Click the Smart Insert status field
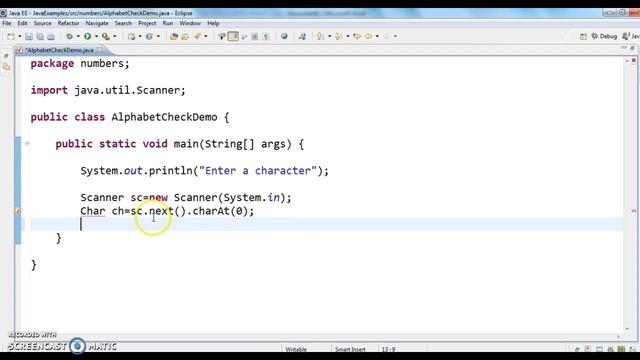Viewport: 640px width, 360px height. click(x=350, y=349)
